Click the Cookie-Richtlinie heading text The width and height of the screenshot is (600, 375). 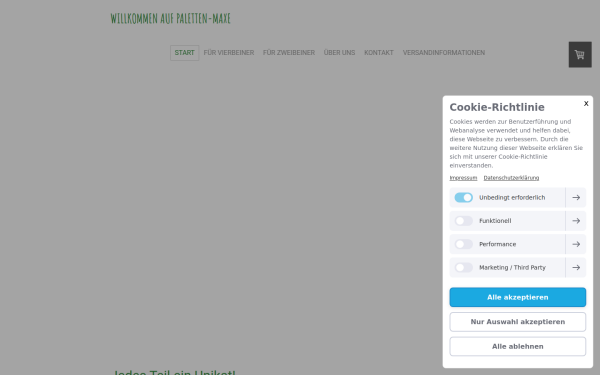coord(497,107)
